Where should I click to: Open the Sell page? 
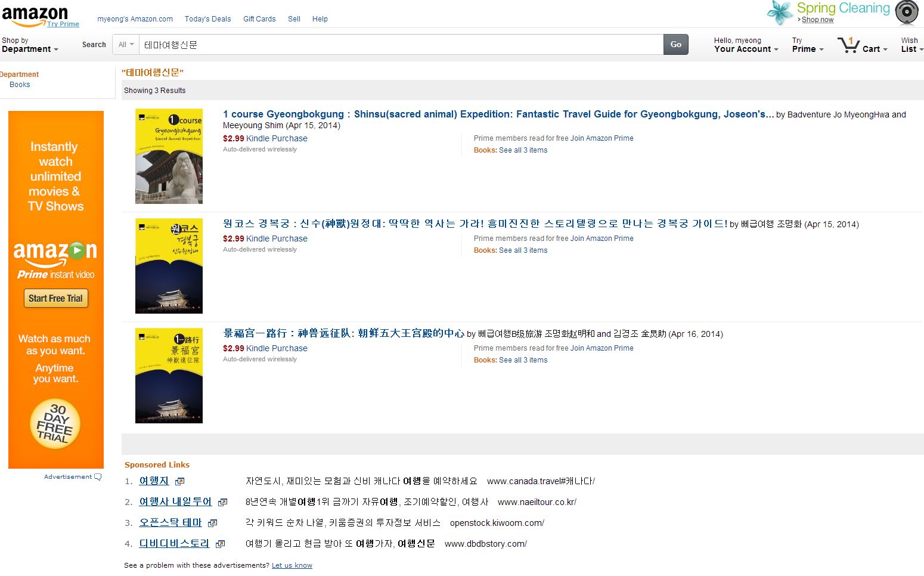click(294, 19)
